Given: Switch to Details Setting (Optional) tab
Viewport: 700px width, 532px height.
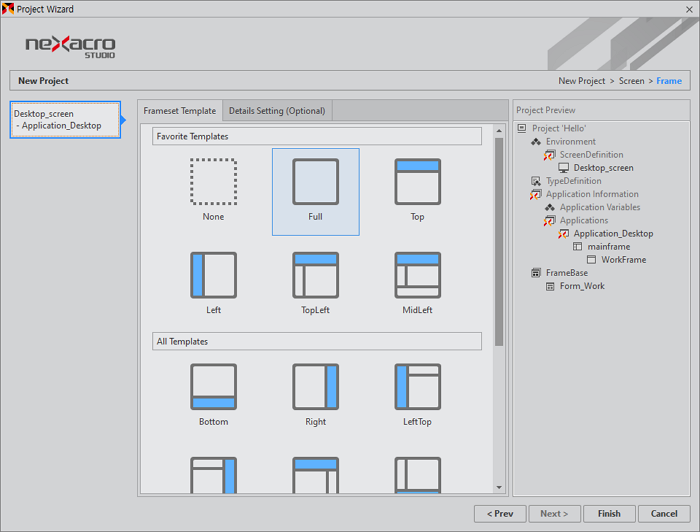Looking at the screenshot, I should pos(276,111).
